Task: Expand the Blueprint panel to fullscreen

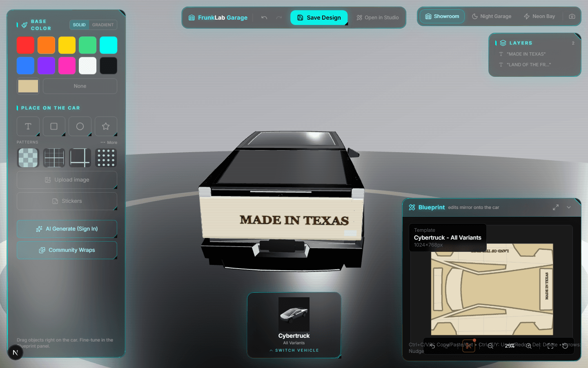Action: tap(556, 207)
